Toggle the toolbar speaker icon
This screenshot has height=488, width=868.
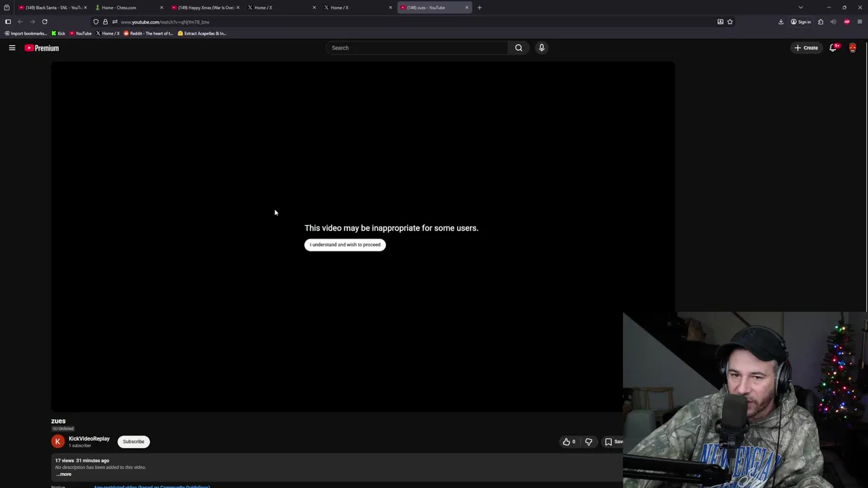tap(833, 22)
